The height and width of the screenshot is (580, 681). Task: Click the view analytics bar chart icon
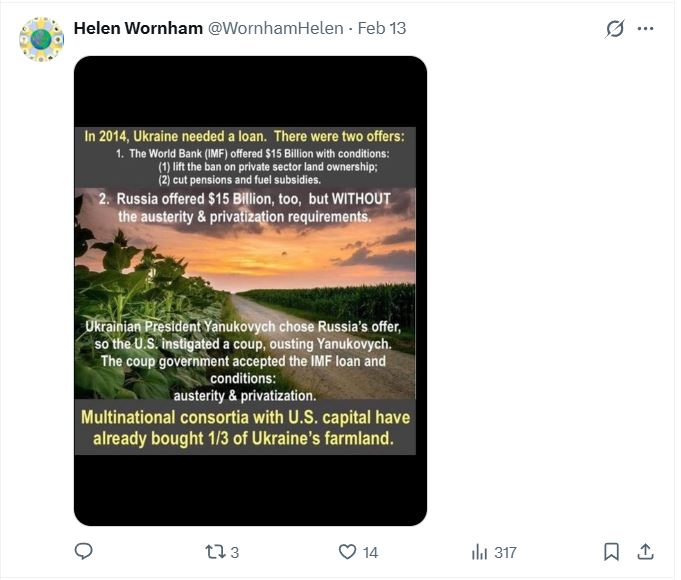[479, 551]
